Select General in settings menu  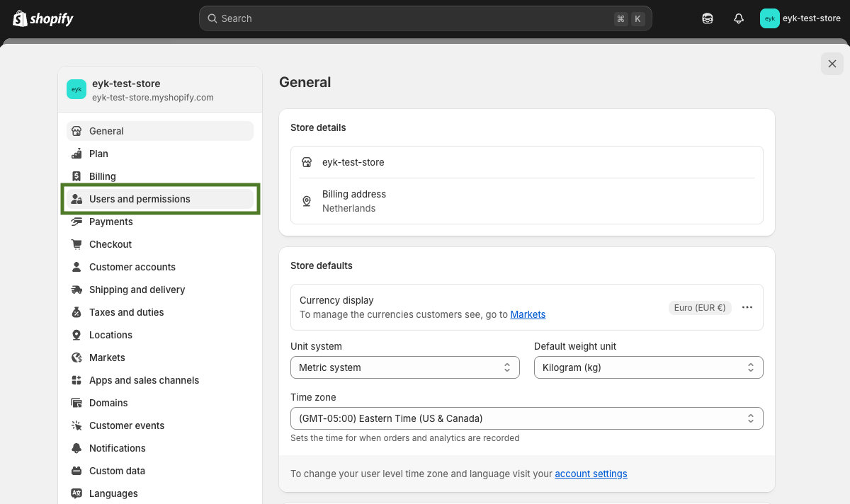click(160, 131)
